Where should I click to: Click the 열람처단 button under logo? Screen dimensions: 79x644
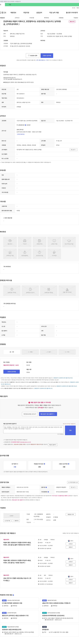click(16, 521)
